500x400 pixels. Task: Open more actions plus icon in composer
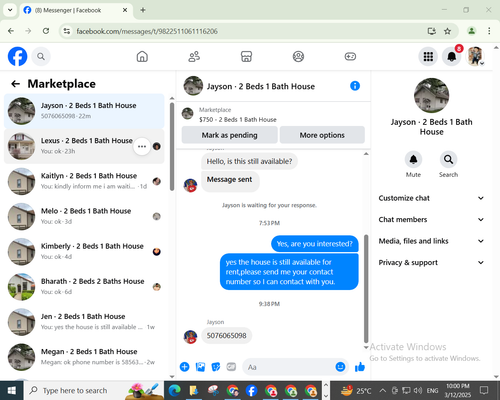[x=184, y=367]
